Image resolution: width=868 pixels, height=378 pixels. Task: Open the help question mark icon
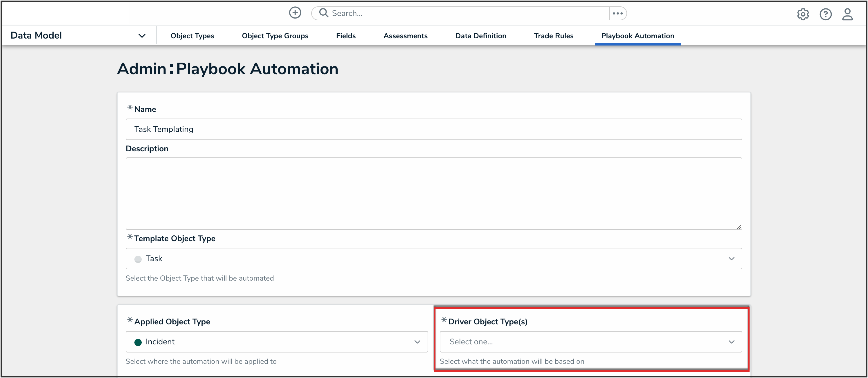(x=825, y=14)
